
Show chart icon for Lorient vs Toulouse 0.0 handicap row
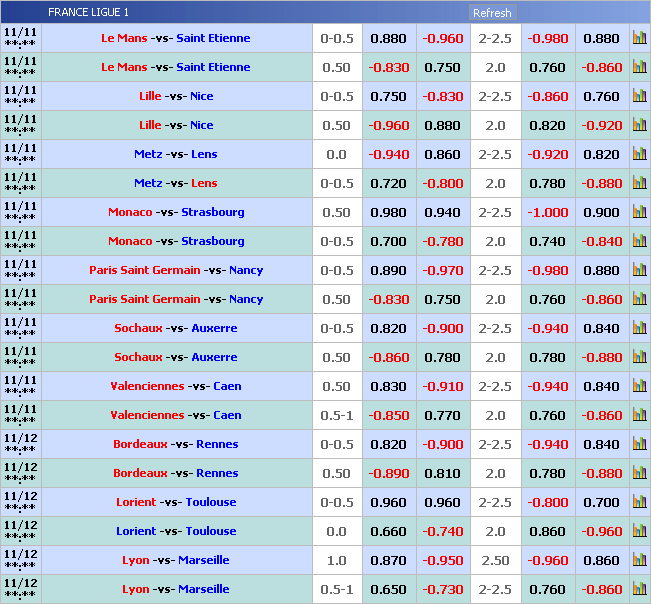coord(640,532)
